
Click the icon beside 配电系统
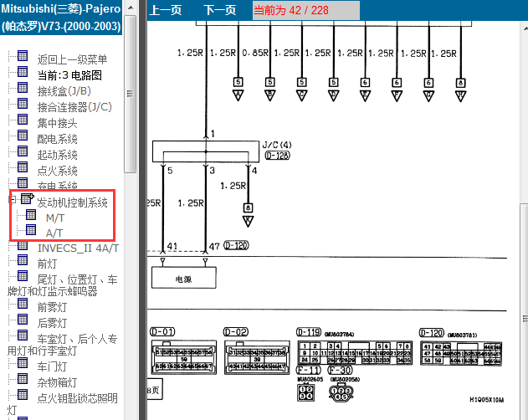tap(23, 135)
